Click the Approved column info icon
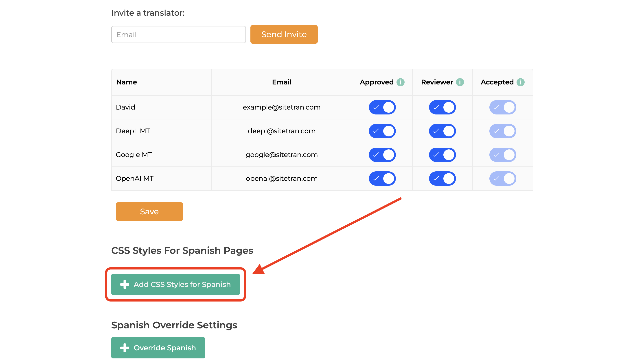 coord(400,82)
